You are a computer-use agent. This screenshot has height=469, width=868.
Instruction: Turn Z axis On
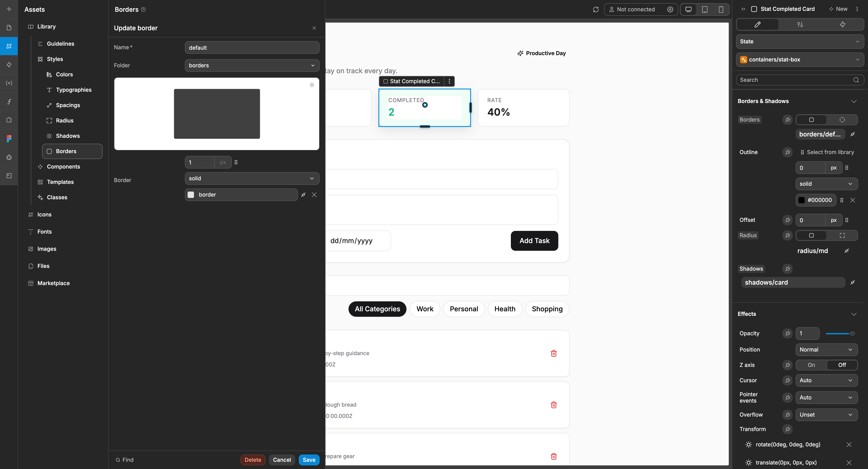pyautogui.click(x=811, y=365)
